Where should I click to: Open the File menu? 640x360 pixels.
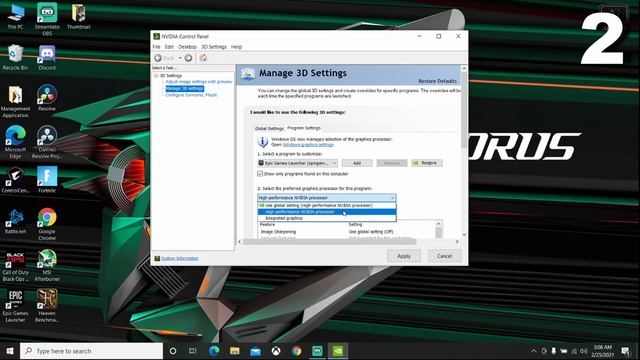(156, 47)
